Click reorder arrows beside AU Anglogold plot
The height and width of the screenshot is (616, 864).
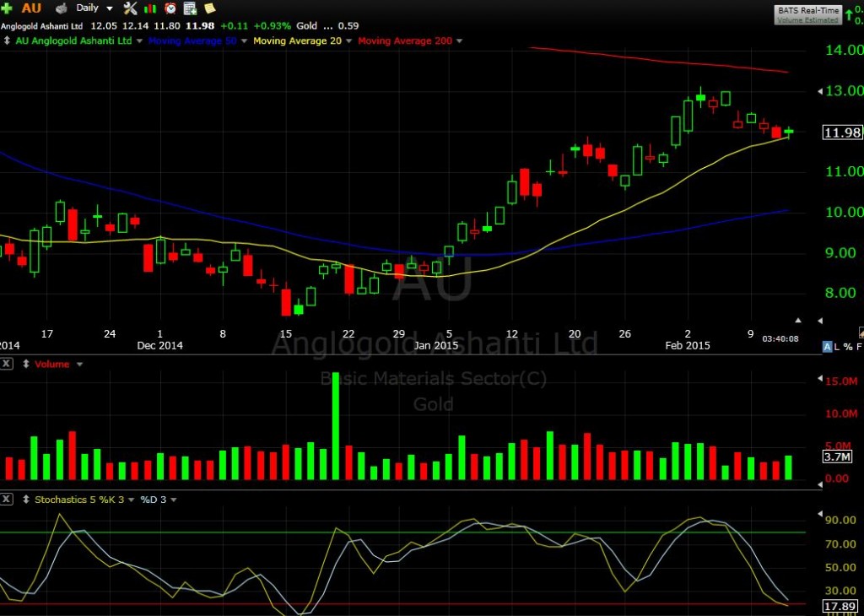click(x=7, y=41)
